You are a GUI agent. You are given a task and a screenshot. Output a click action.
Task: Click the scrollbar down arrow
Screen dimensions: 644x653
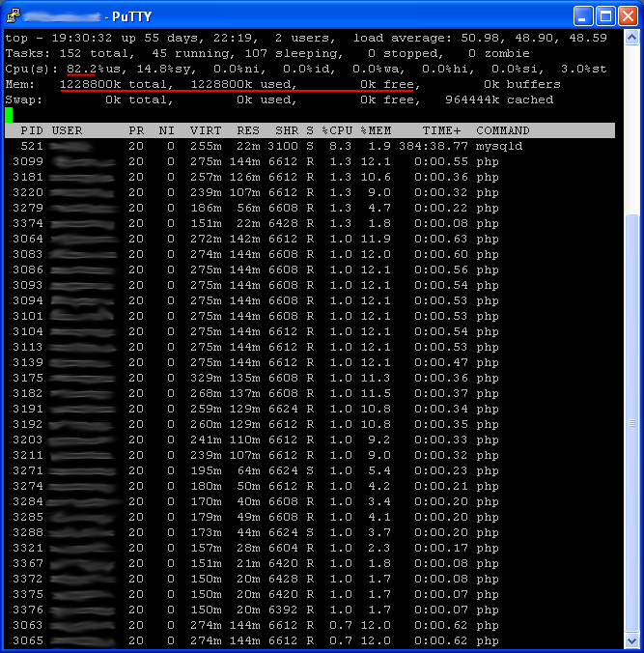[x=632, y=640]
